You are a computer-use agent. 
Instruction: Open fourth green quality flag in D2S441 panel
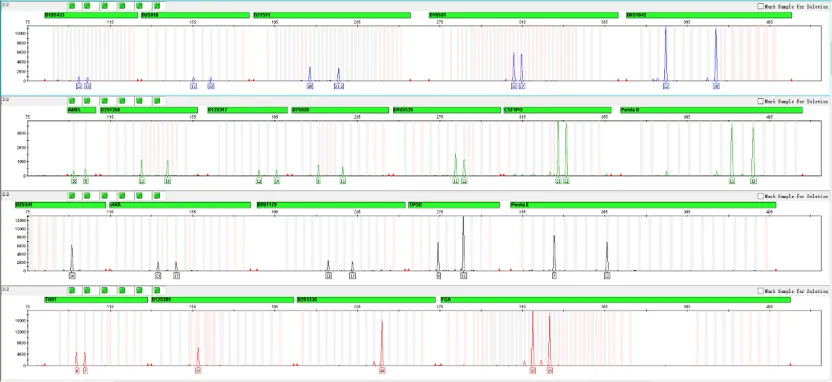(122, 196)
